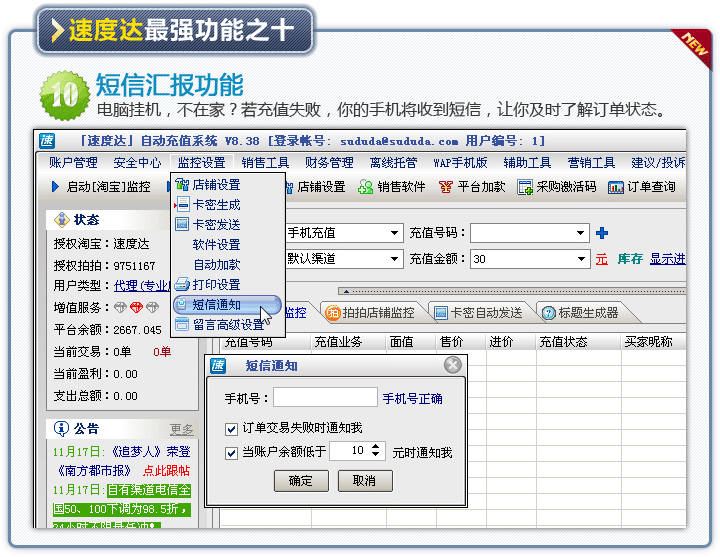This screenshot has width=720, height=557.
Task: Click 店铺设置 in the main toolbar
Action: pos(321,187)
